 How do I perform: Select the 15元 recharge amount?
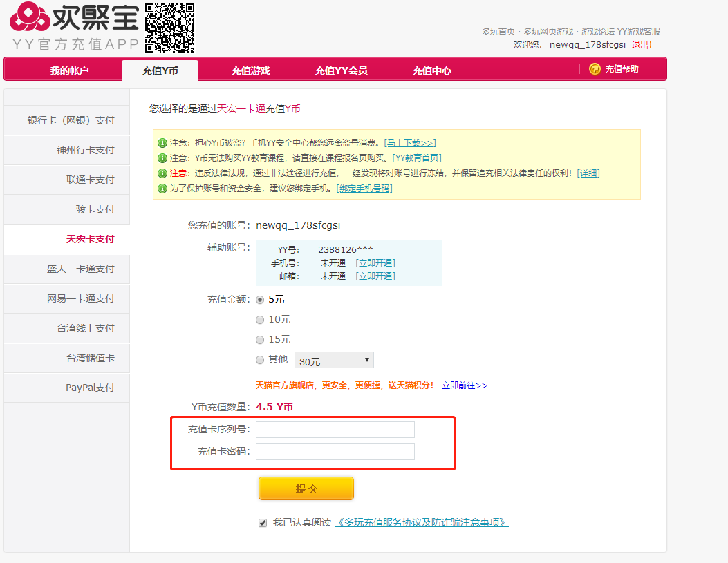click(x=260, y=340)
